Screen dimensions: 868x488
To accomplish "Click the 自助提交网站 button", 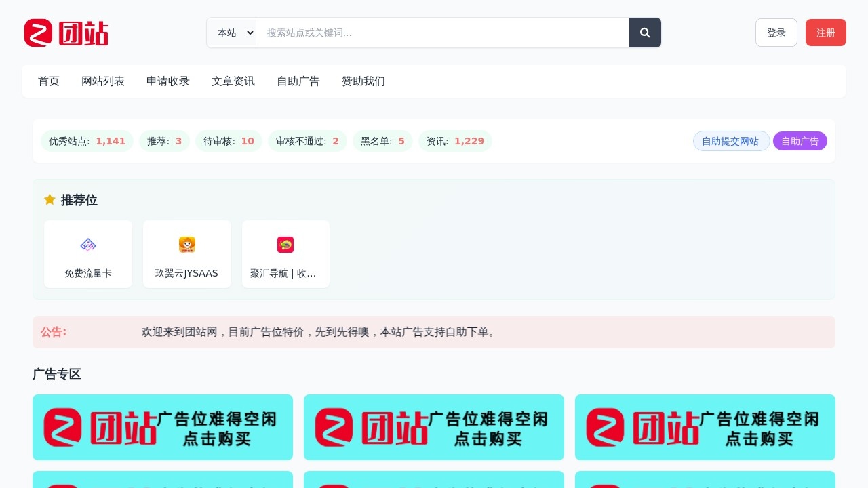I will pyautogui.click(x=731, y=141).
